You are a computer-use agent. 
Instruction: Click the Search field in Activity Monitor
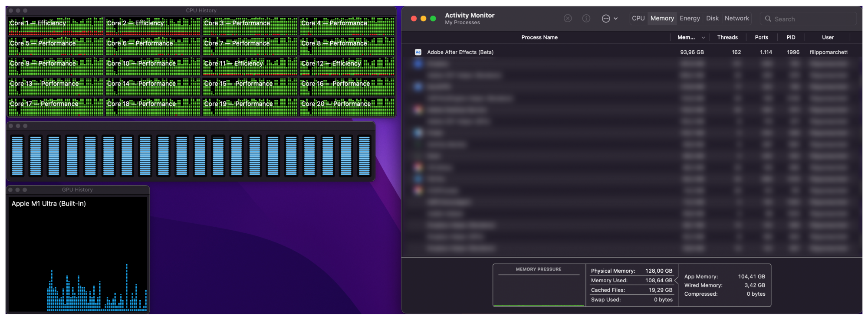808,19
